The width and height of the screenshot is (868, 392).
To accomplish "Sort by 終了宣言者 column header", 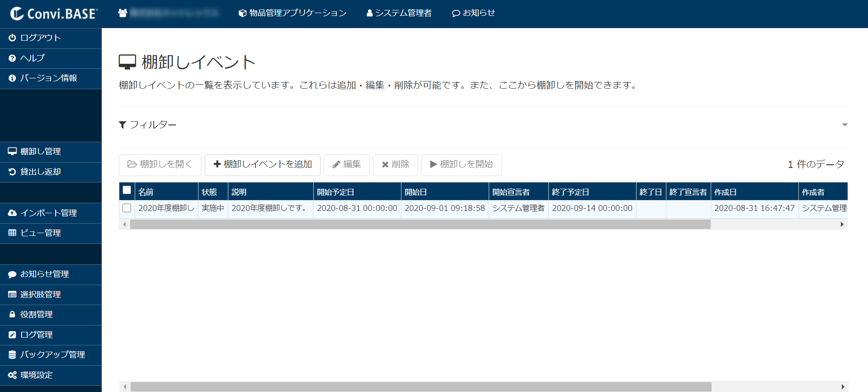I will (x=689, y=192).
